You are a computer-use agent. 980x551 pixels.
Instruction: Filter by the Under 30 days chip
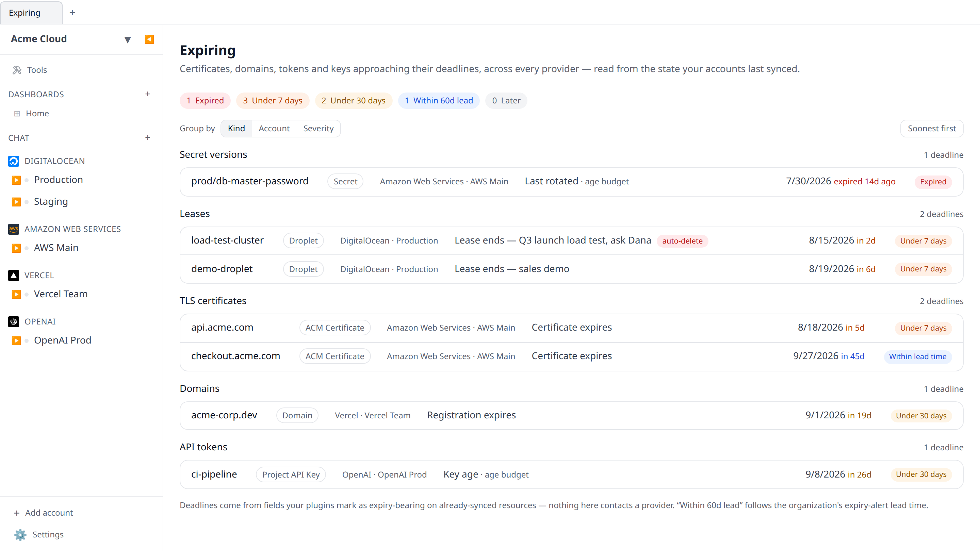tap(354, 100)
